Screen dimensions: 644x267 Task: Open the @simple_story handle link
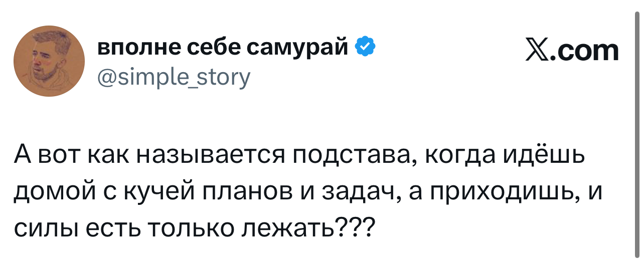tap(173, 77)
